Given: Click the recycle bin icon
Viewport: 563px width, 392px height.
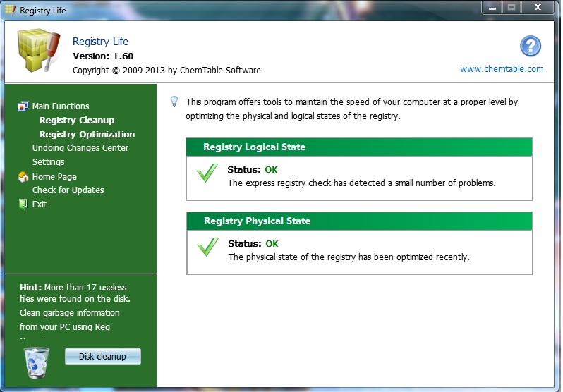Looking at the screenshot, I should coord(36,362).
